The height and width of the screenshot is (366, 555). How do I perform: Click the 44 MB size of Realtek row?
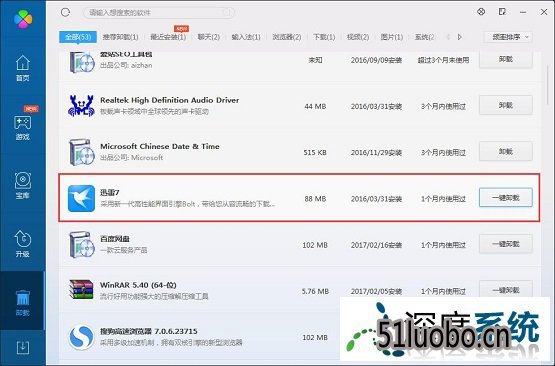coord(315,106)
